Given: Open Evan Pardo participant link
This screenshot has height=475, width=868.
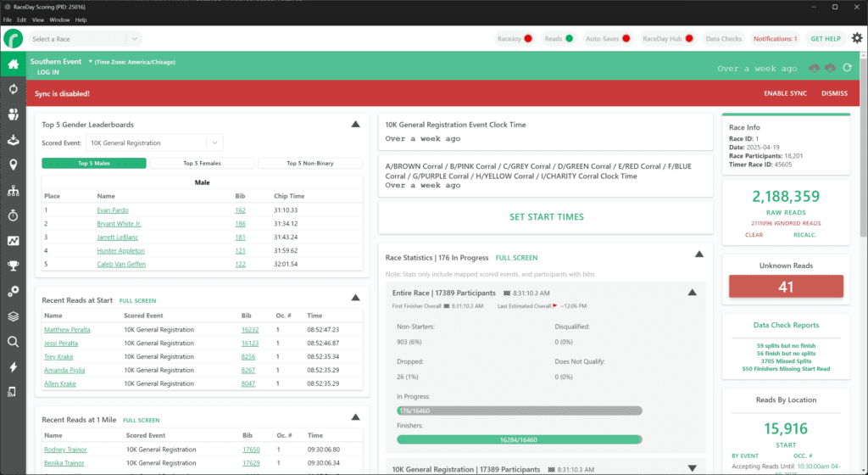Looking at the screenshot, I should 113,210.
